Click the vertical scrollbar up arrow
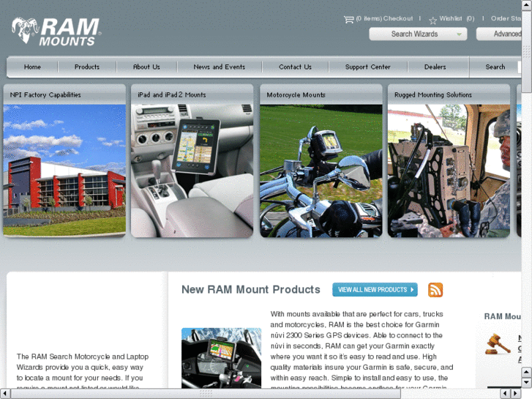The image size is (532, 399). pyautogui.click(x=527, y=4)
